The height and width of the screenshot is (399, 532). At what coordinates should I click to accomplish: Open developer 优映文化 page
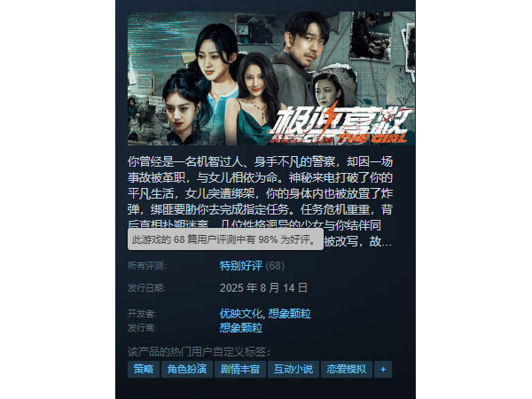tap(241, 314)
